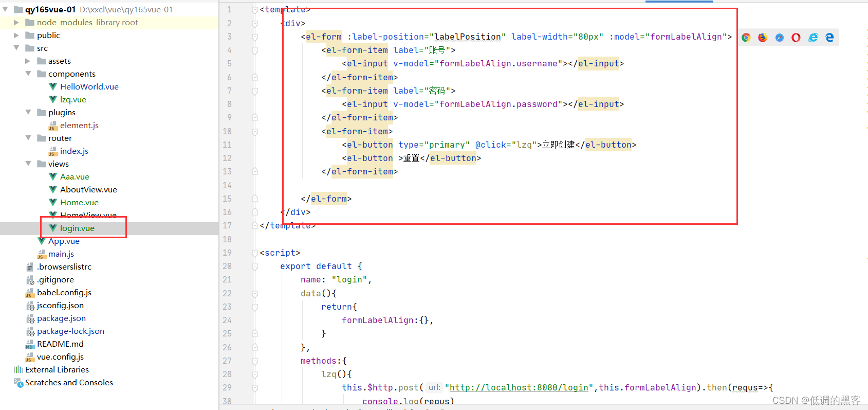
Task: Collapse the components folder
Action: 28,74
